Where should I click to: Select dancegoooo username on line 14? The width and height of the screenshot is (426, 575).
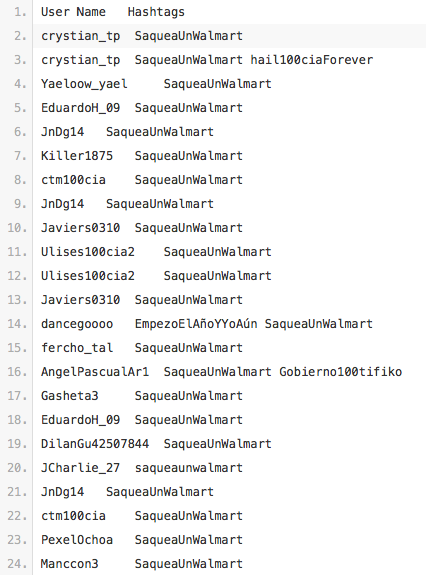(77, 324)
